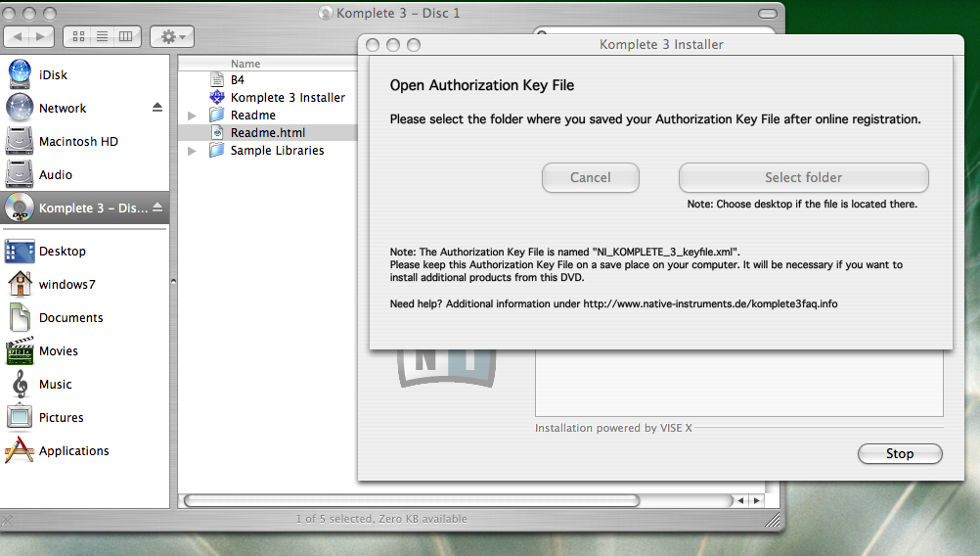Viewport: 980px width, 556px height.
Task: Select the Network globe icon in sidebar
Action: (x=20, y=108)
